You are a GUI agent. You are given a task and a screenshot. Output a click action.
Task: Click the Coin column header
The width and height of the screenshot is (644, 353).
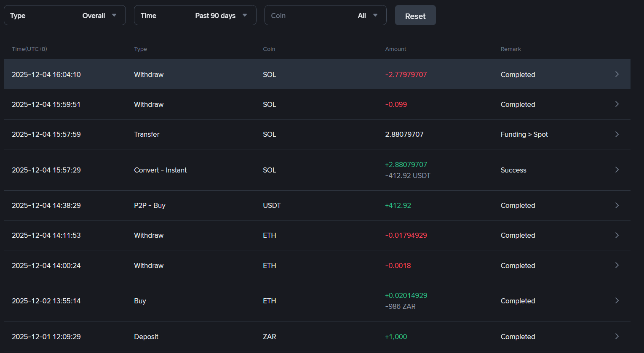coord(269,49)
